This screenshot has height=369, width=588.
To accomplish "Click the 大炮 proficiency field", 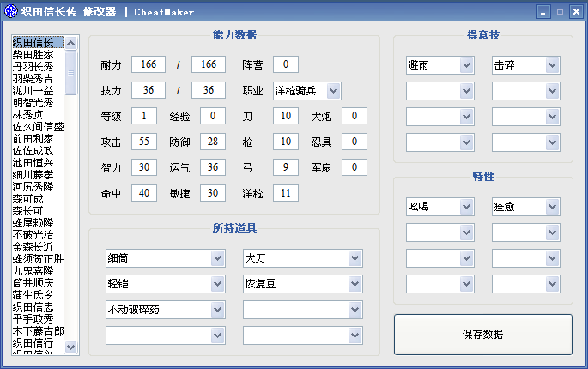I will (x=355, y=116).
